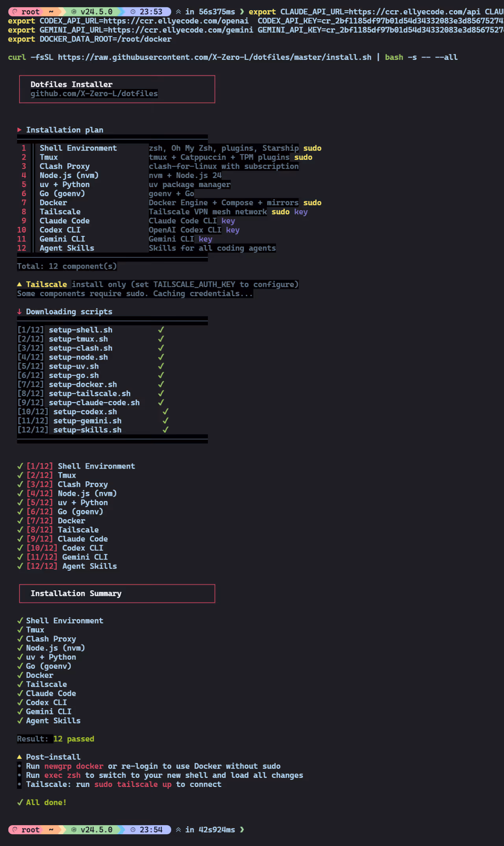504x846 pixels.
Task: Click the checkmark beside setup-gemini.sh
Action: pos(166,421)
